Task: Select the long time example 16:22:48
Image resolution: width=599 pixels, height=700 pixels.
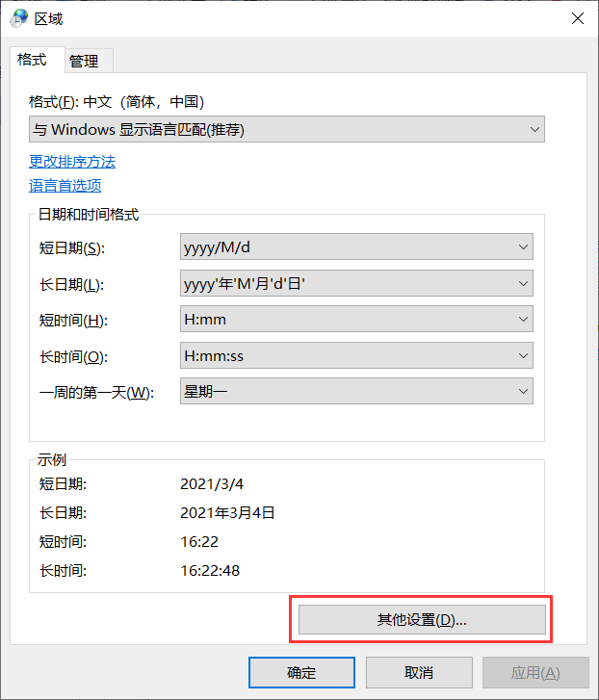Action: 210,571
